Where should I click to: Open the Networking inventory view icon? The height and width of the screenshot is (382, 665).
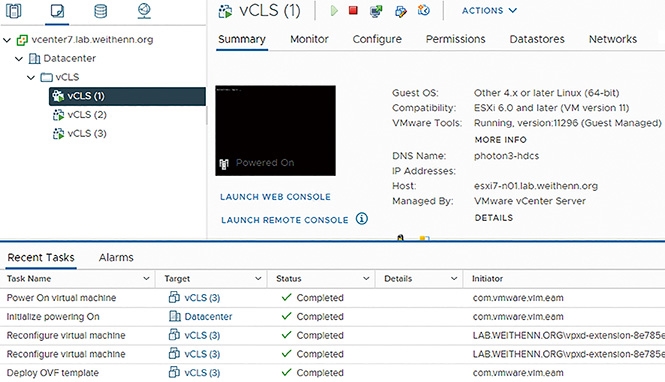coord(144,11)
